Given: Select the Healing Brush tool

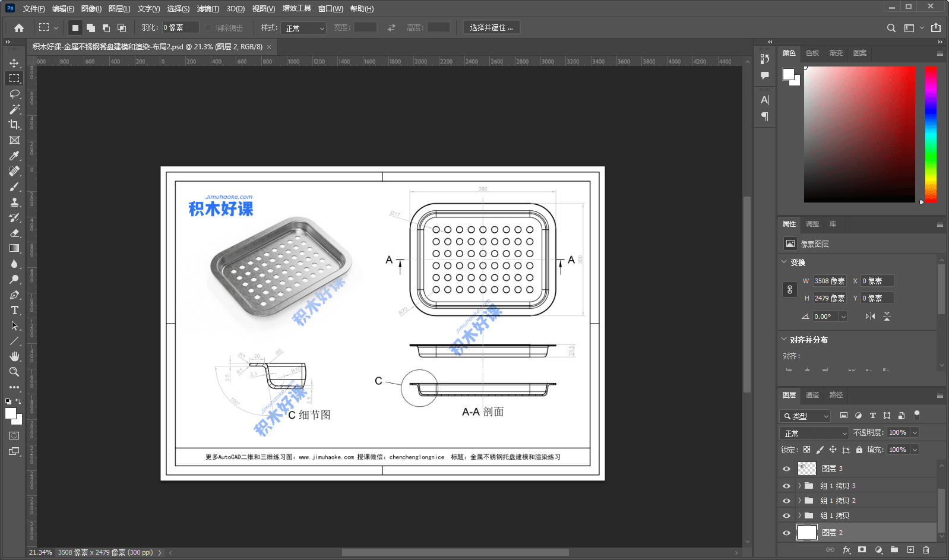Looking at the screenshot, I should (x=14, y=171).
